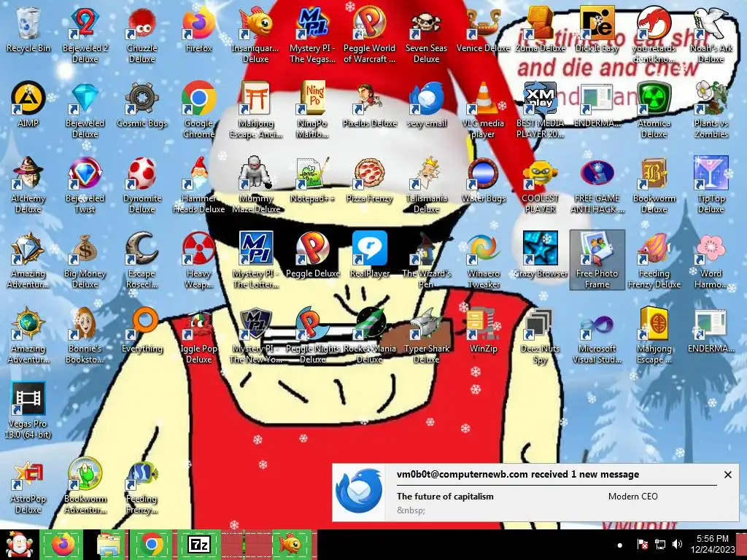This screenshot has width=747, height=560.
Task: Launch VLC media player shortcut
Action: tap(483, 109)
